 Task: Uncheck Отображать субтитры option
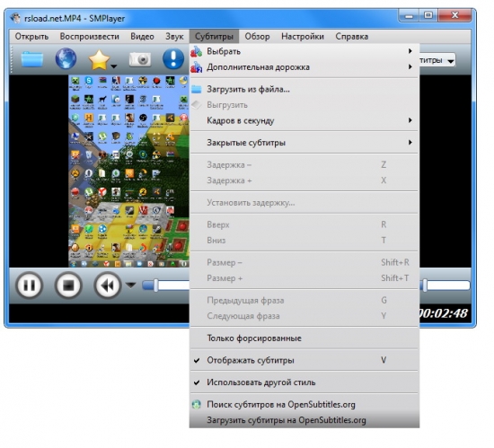click(x=304, y=360)
